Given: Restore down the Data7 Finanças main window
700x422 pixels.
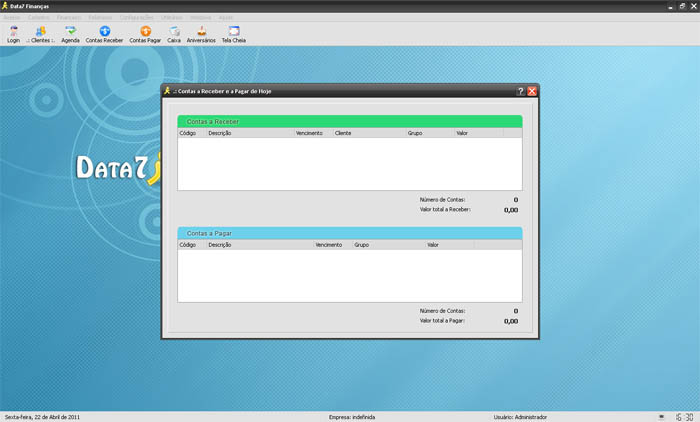Looking at the screenshot, I should pos(682,6).
